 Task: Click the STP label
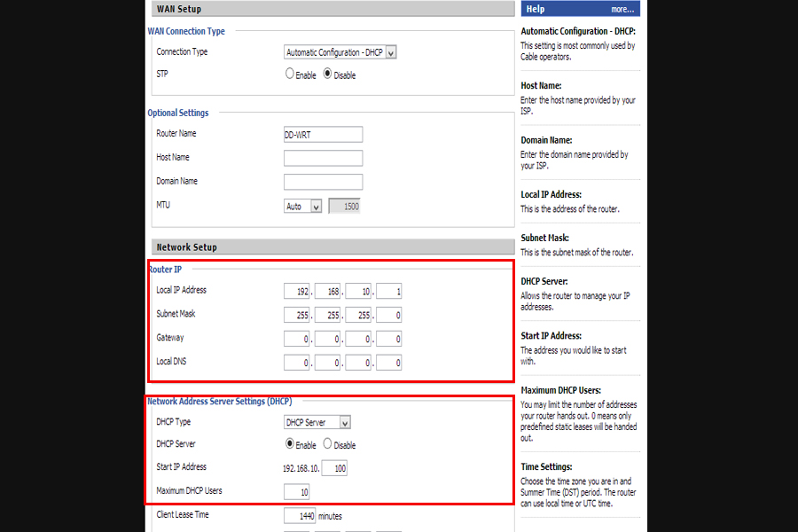pos(162,74)
